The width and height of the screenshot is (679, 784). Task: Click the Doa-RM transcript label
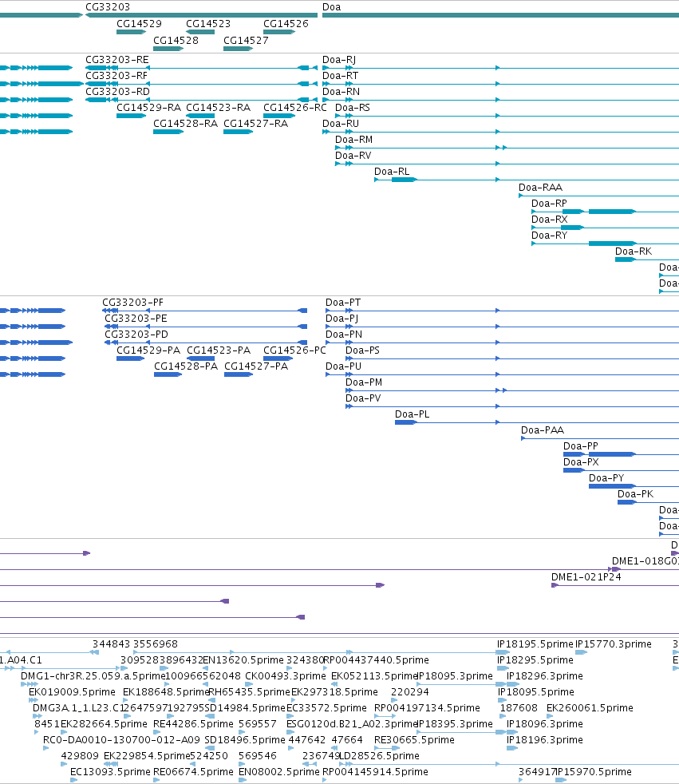point(353,140)
